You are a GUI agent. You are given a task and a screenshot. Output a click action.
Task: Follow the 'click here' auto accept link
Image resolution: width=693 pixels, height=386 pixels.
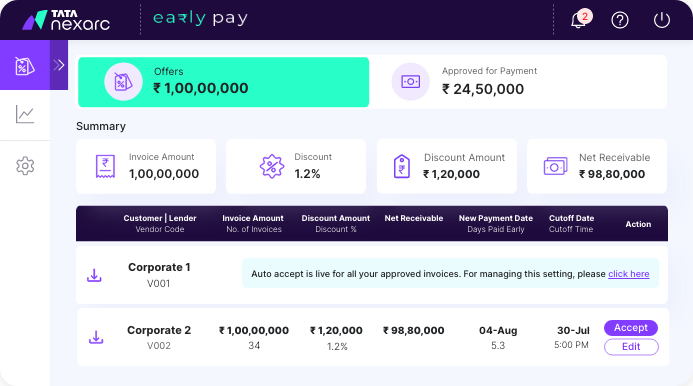pyautogui.click(x=628, y=274)
